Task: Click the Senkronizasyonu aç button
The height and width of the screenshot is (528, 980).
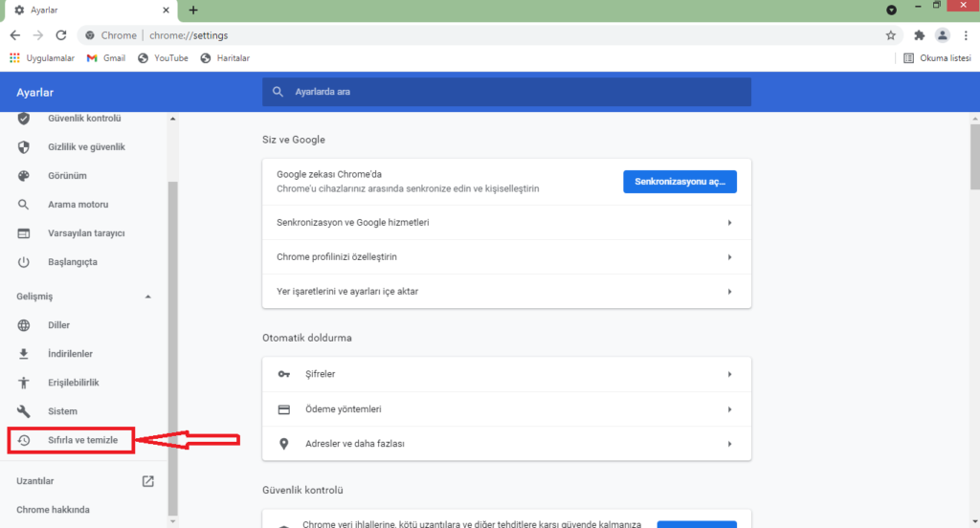Action: pyautogui.click(x=679, y=181)
